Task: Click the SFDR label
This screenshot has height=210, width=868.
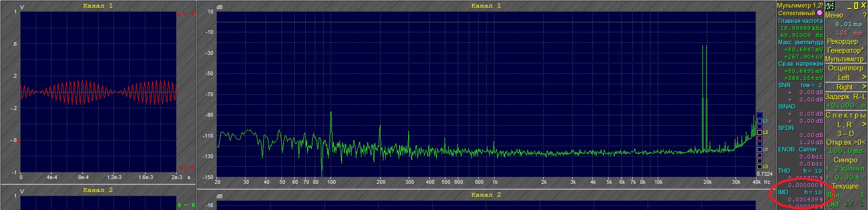Action: (786, 128)
